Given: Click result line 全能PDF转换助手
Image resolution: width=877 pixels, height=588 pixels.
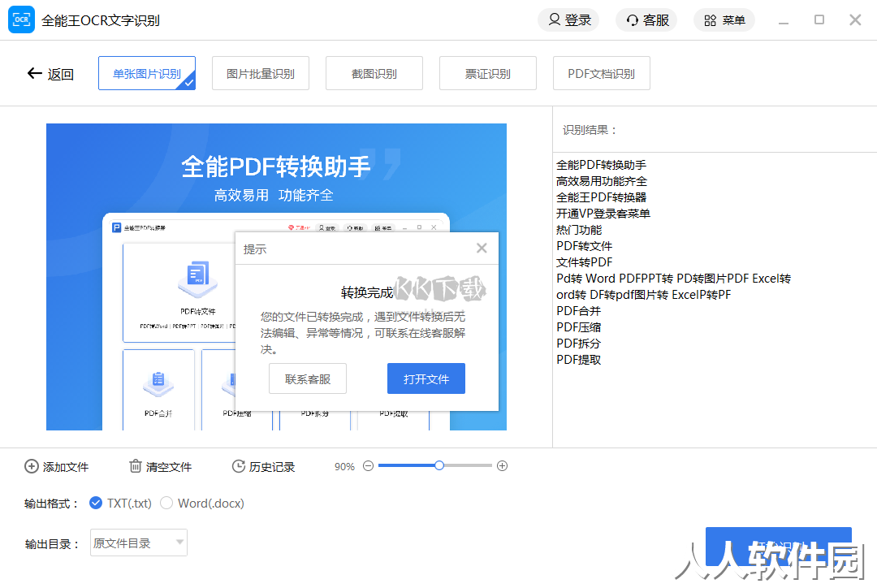Looking at the screenshot, I should pos(601,165).
